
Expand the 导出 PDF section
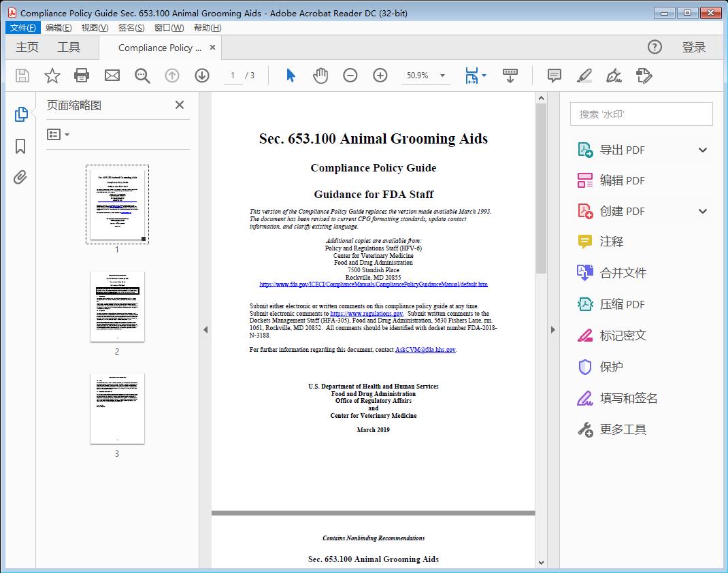(703, 150)
